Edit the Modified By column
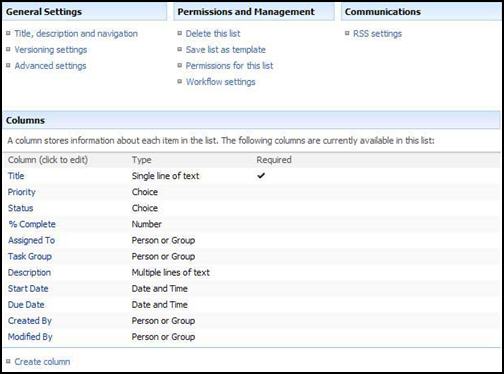Viewport: 504px width, 374px height. [x=30, y=337]
